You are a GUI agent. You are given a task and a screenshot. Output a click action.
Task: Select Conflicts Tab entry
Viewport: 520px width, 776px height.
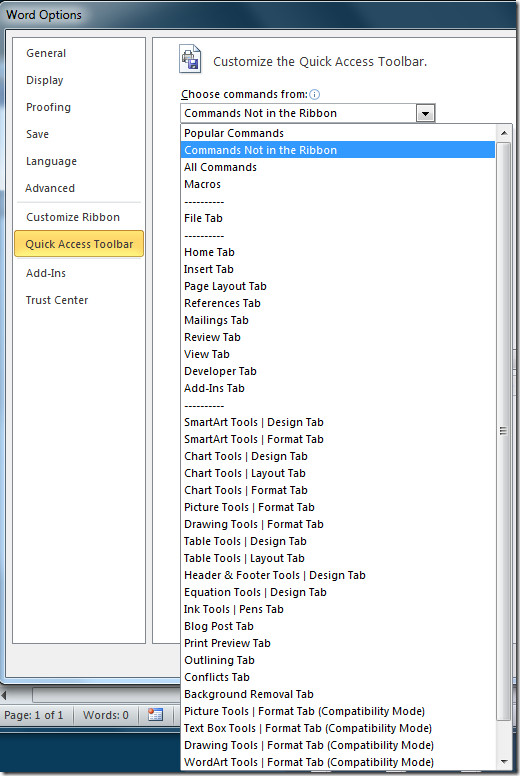(338, 677)
